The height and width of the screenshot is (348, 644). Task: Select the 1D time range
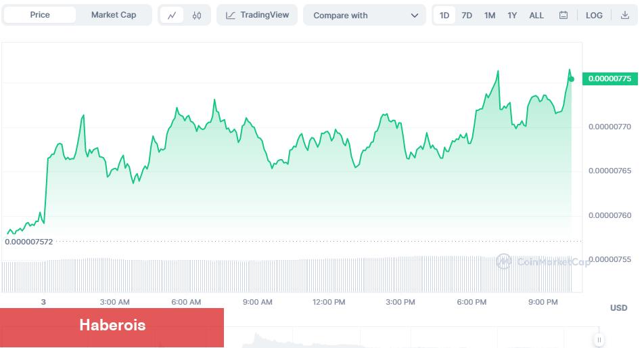(444, 15)
